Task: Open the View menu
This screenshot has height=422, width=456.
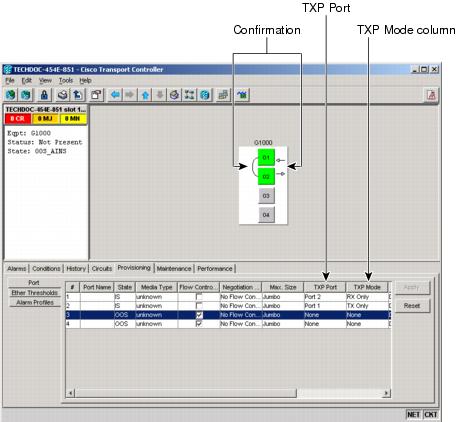Action: point(45,80)
